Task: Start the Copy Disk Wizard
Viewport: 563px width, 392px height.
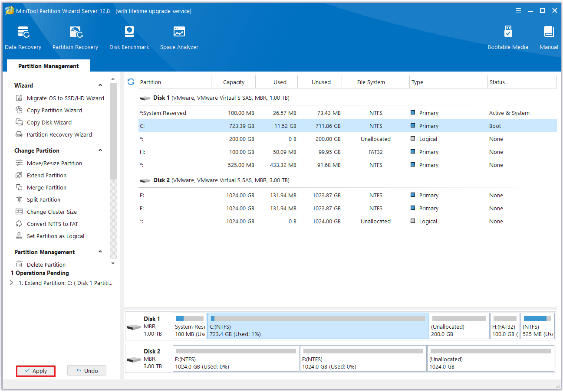Action: [x=43, y=122]
